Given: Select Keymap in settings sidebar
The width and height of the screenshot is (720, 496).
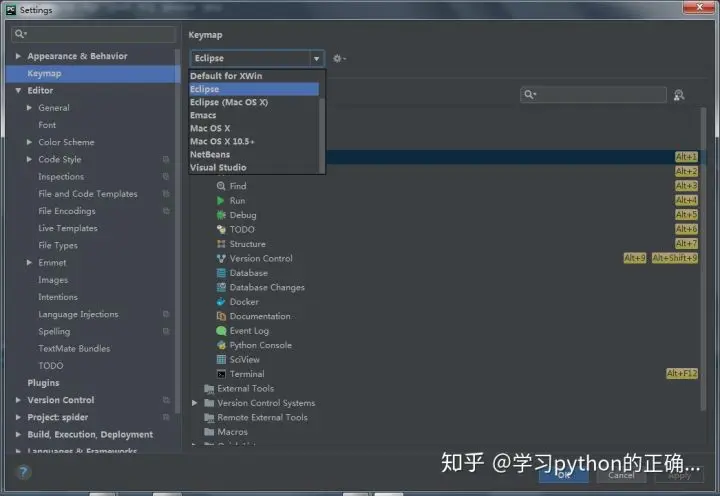Looking at the screenshot, I should [x=91, y=73].
